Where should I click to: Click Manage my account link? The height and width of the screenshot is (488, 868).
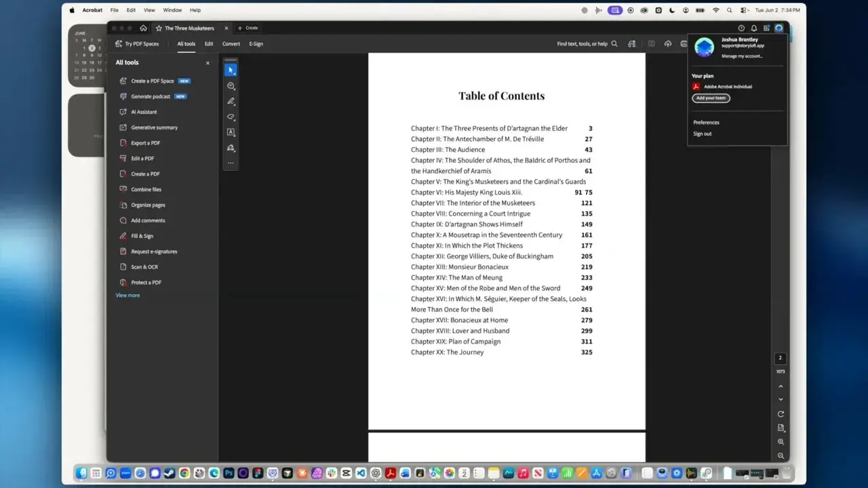coord(742,56)
